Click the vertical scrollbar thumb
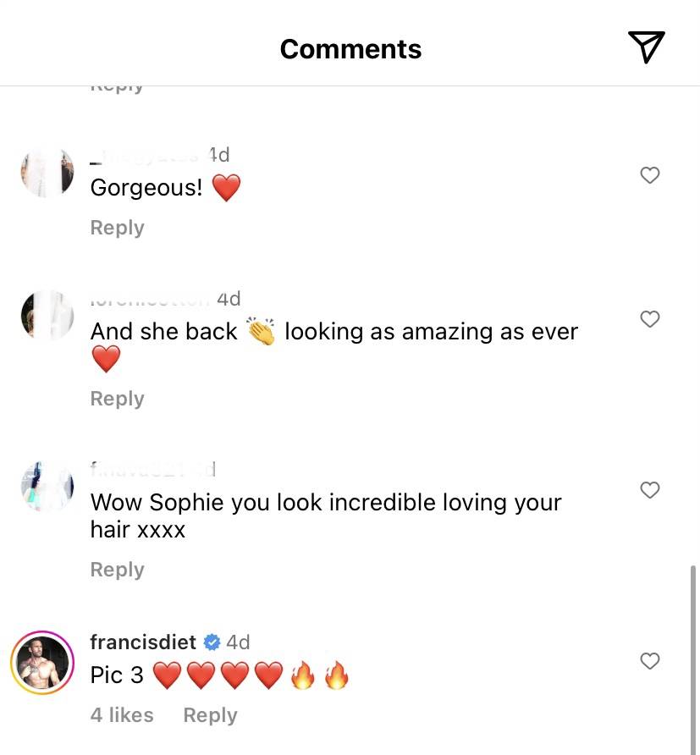The width and height of the screenshot is (700, 755). coord(692,659)
